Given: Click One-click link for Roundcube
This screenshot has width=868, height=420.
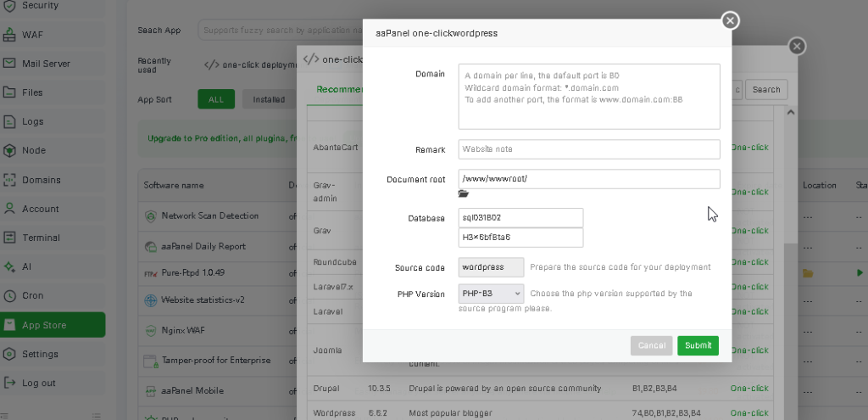Looking at the screenshot, I should coord(749,261).
